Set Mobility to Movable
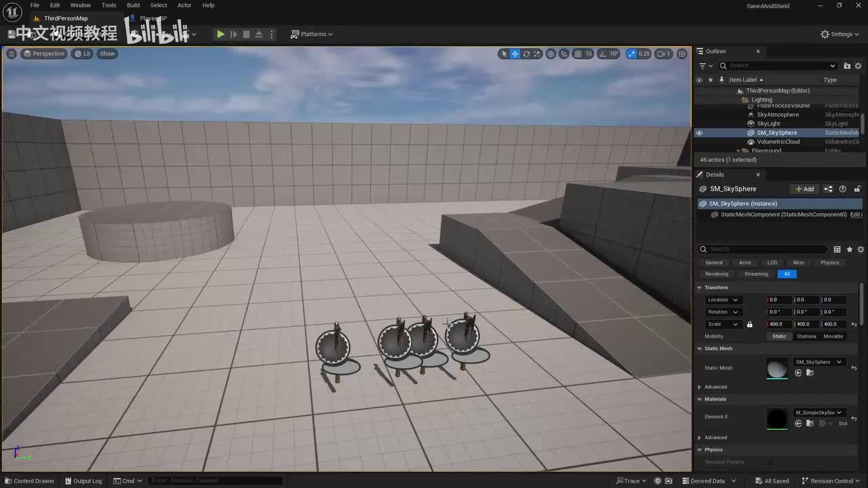The width and height of the screenshot is (868, 488). 833,337
